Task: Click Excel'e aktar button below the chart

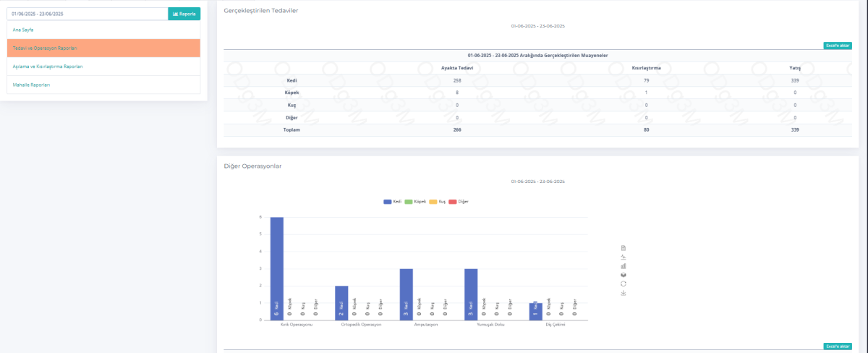Action: (837, 346)
